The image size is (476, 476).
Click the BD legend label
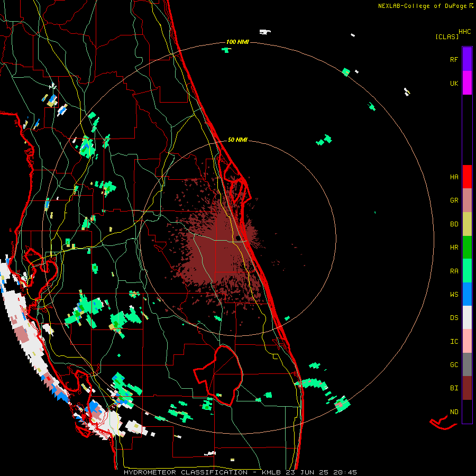454,224
